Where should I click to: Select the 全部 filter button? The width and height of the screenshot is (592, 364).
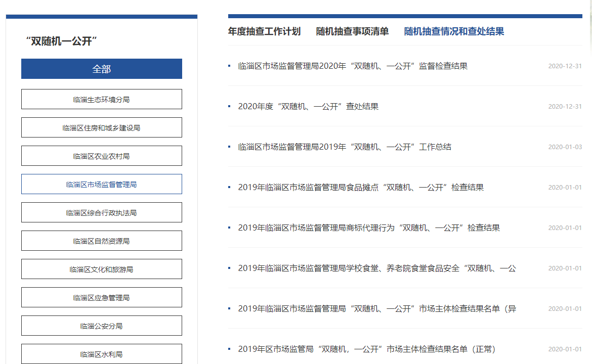101,69
